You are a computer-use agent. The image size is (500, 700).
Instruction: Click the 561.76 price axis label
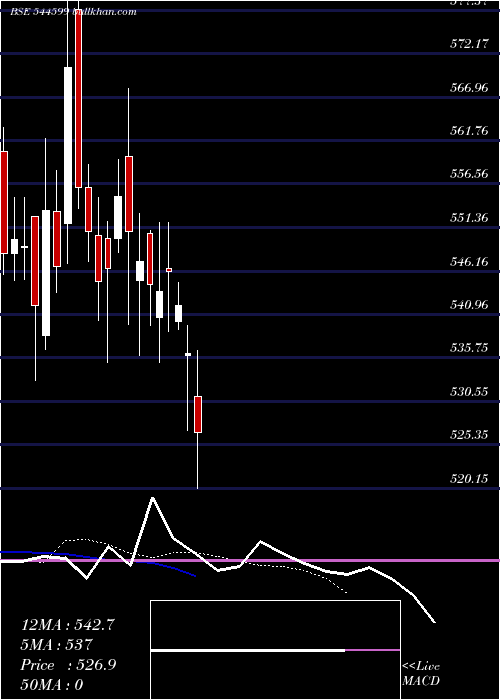[x=468, y=131]
